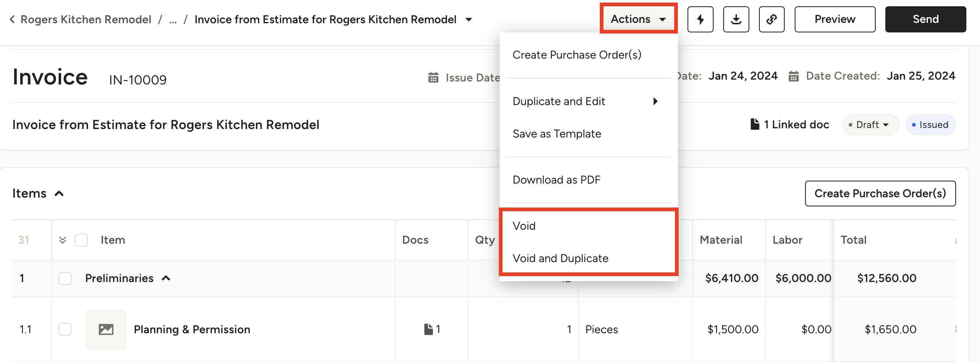Toggle the select-all Item checkbox
980x362 pixels.
[81, 240]
